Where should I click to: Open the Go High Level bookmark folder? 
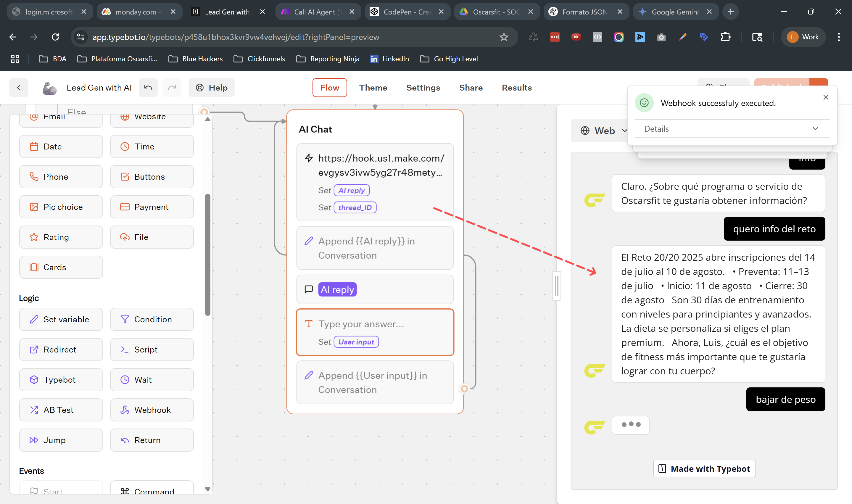tap(449, 59)
